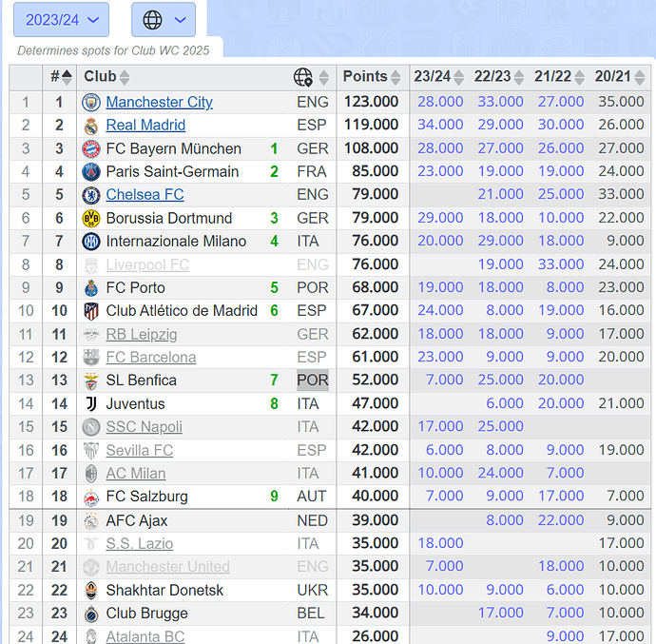Click the Club Brugge crest icon

click(91, 614)
